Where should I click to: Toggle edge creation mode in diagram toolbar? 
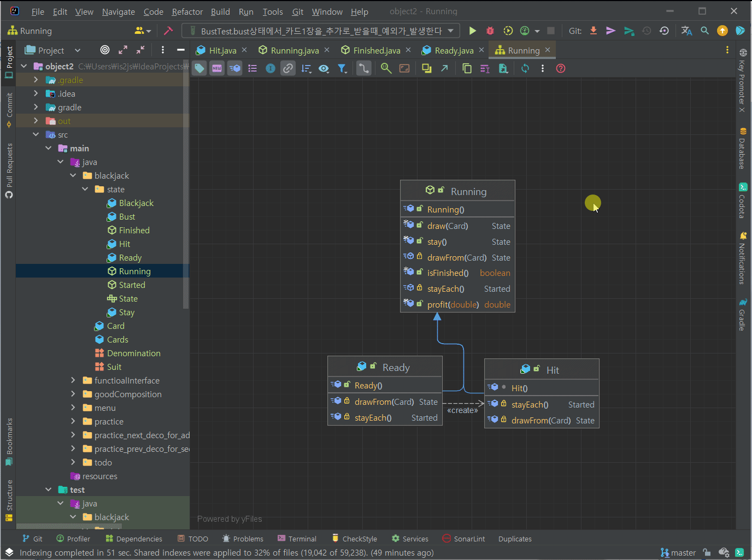point(363,68)
